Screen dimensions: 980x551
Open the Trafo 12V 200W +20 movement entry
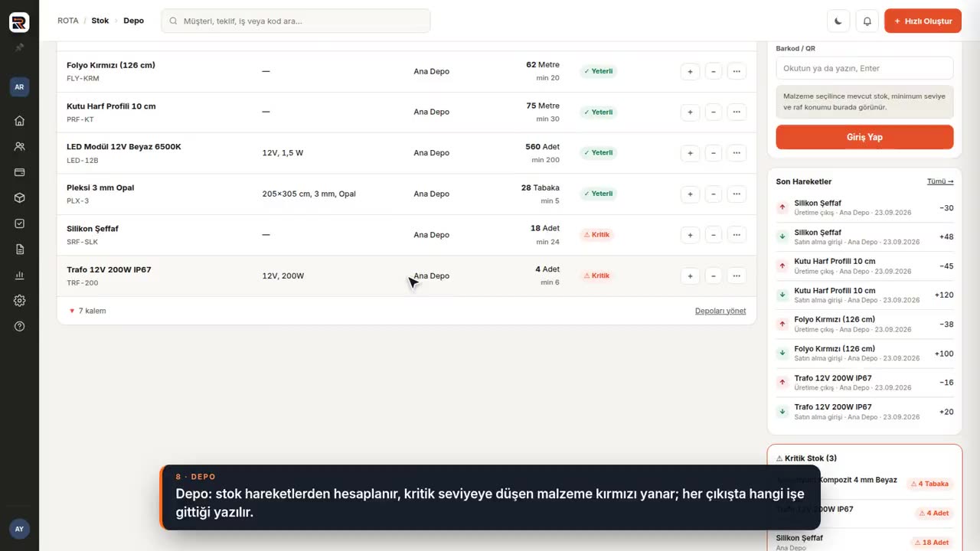(864, 412)
